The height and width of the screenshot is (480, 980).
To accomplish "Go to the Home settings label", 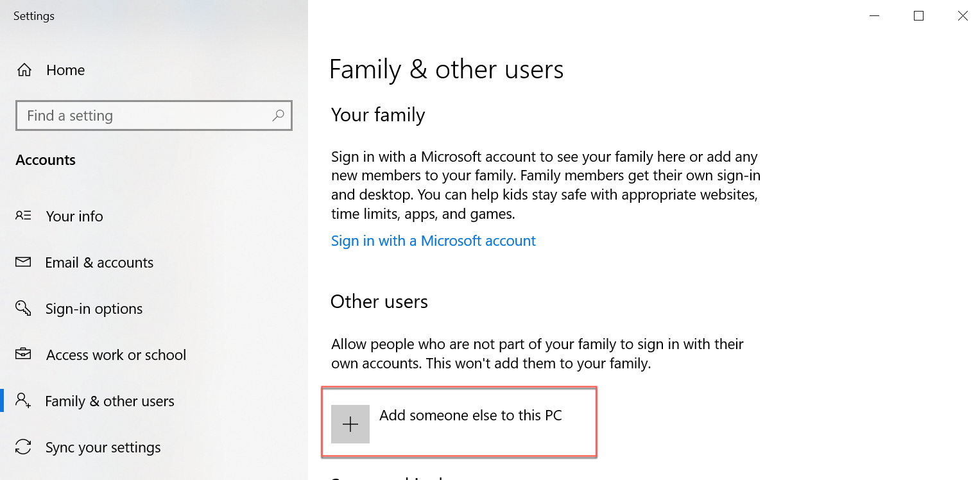I will [x=65, y=71].
